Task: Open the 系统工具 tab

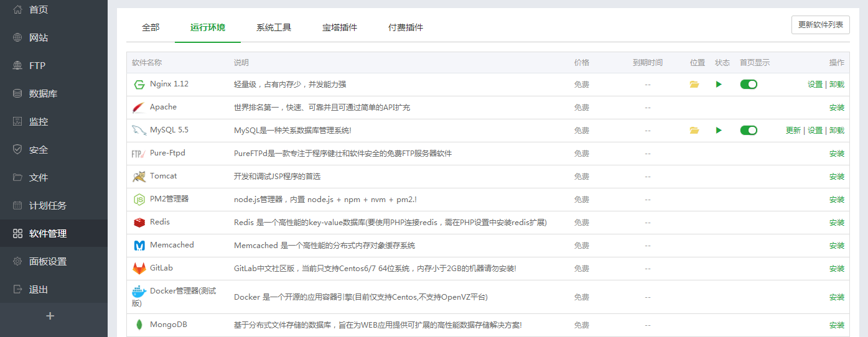Action: pyautogui.click(x=274, y=27)
